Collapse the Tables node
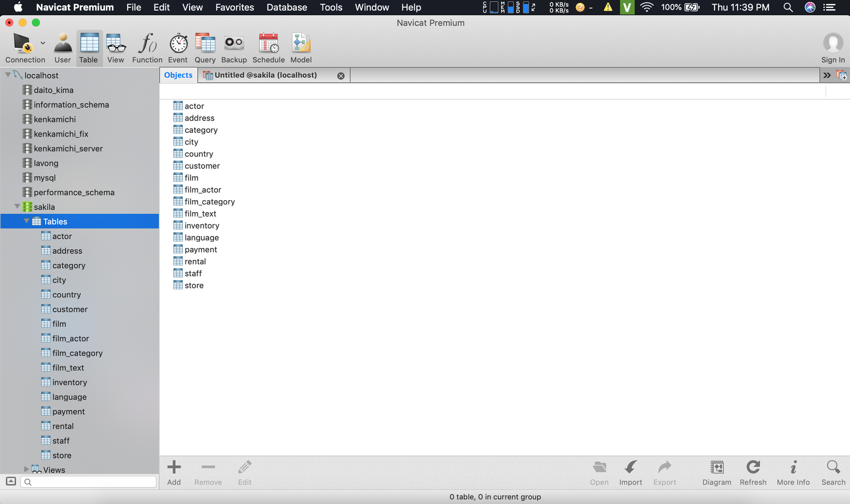 (x=26, y=221)
